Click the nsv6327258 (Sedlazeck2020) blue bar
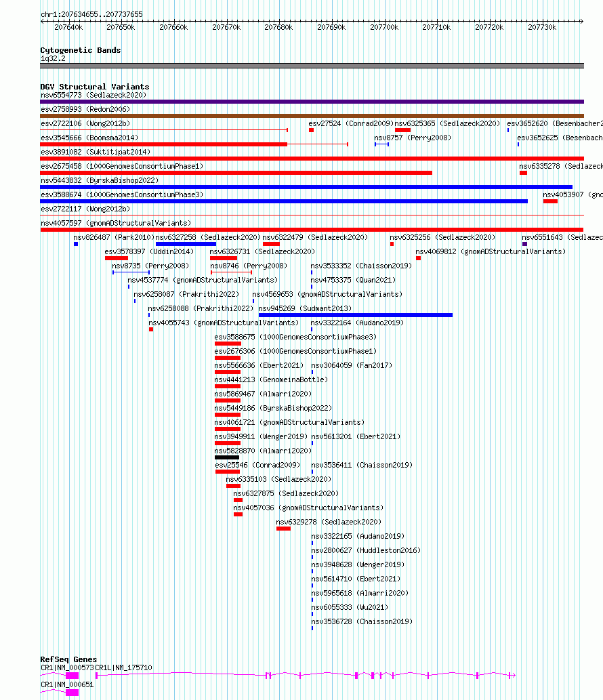 186,244
